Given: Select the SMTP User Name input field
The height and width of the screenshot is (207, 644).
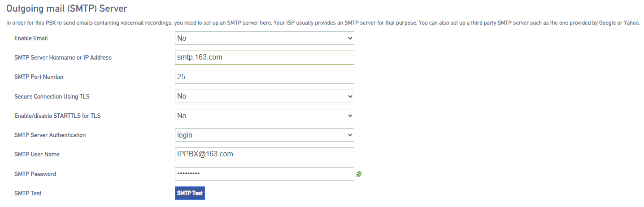Looking at the screenshot, I should tap(265, 154).
